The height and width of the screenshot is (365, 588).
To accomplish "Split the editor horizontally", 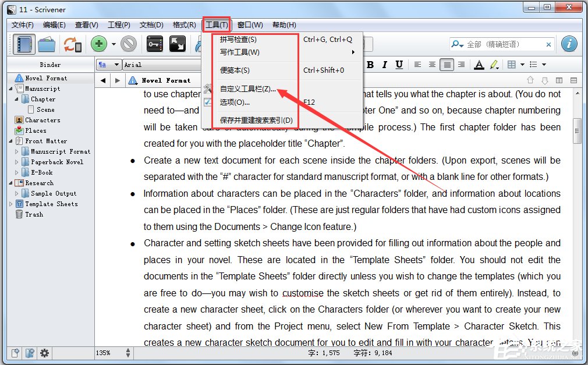I will click(x=574, y=80).
